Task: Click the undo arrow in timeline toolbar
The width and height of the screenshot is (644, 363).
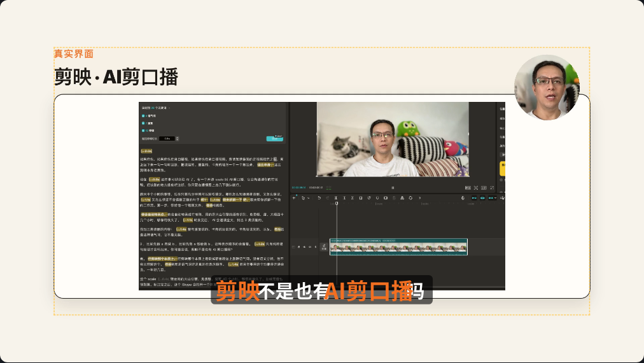Action: point(319,197)
